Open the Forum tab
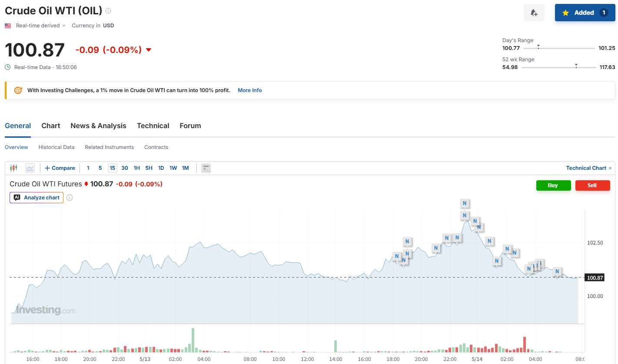Screen dimensions: 618x364 [x=190, y=126]
